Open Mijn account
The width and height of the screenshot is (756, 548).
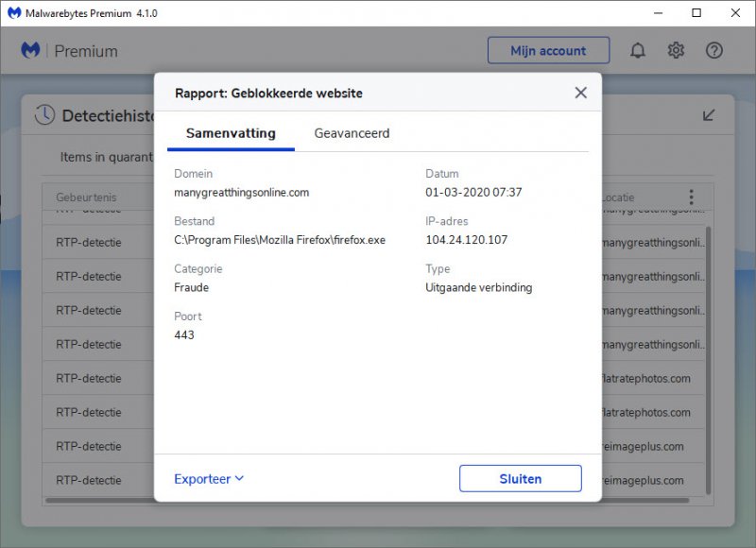pyautogui.click(x=548, y=50)
